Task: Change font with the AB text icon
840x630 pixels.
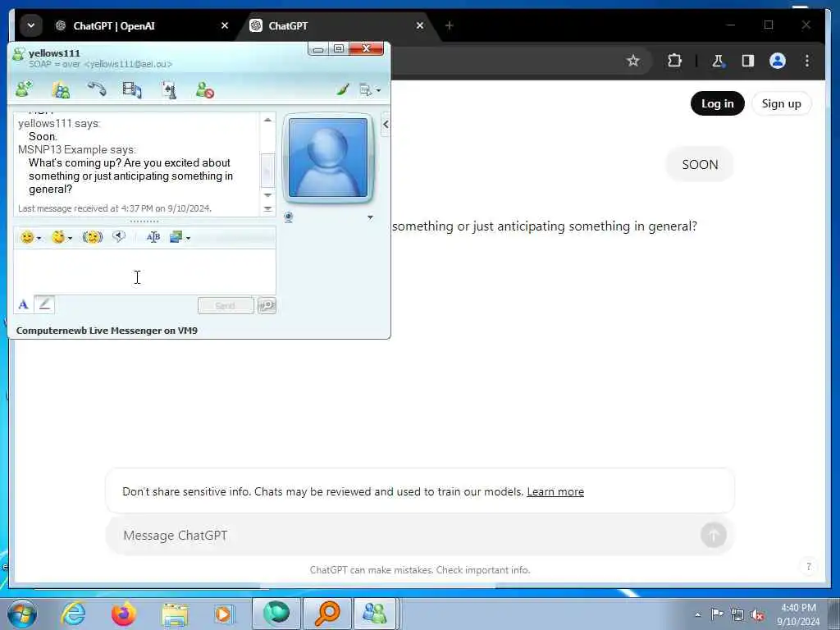Action: (x=153, y=237)
